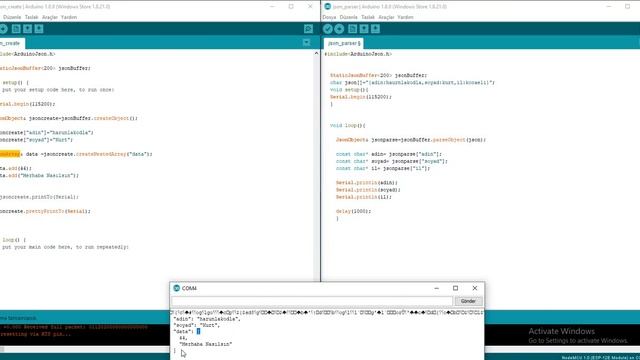The height and width of the screenshot is (360, 640).
Task: Click Gönder send button in COM4 monitor
Action: point(468,301)
